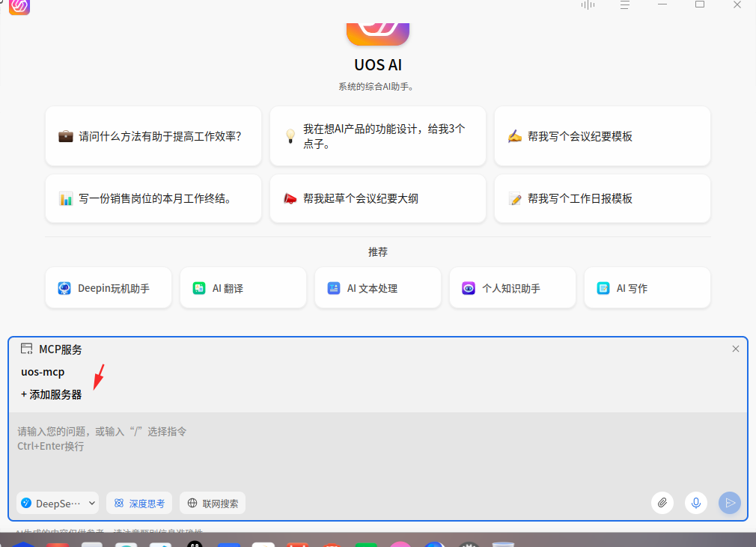
Task: Open the 个人知识助手 assistant
Action: [x=513, y=288]
